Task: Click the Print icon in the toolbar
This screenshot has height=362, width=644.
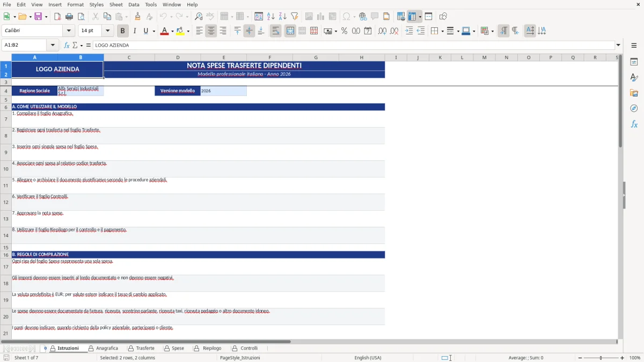Action: [x=69, y=17]
